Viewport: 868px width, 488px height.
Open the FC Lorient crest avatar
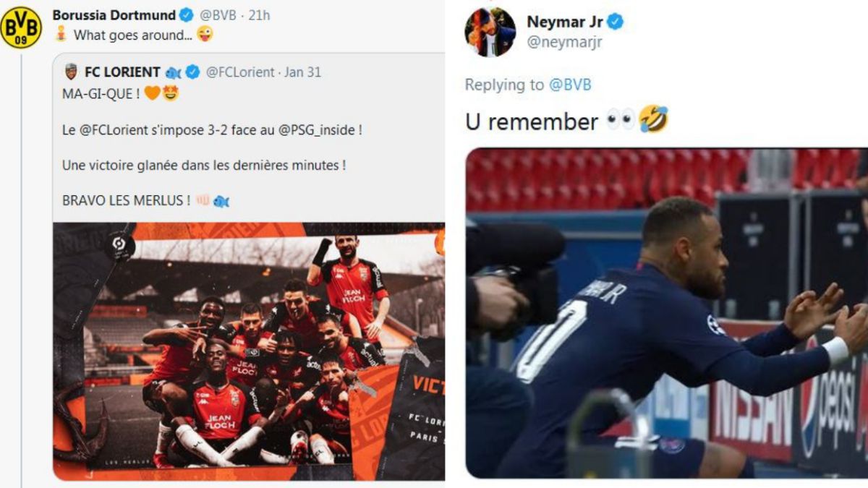click(71, 72)
